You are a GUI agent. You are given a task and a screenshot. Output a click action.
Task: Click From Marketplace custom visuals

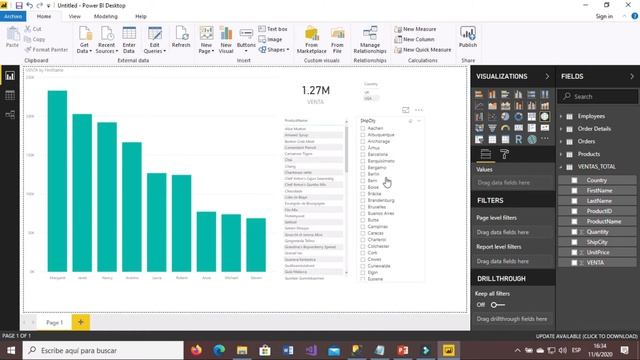coord(312,40)
